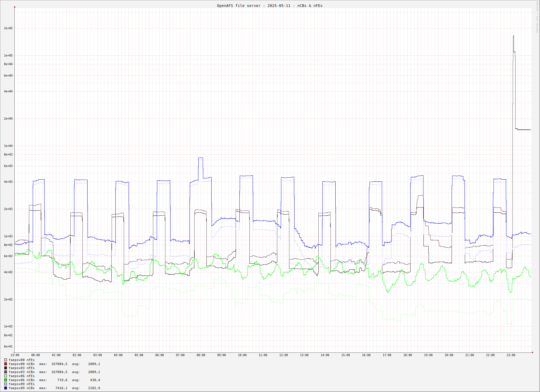The height and width of the screenshot is (392, 540).
Task: Click the 2e+05 y-axis label
Action: pyautogui.click(x=8, y=28)
